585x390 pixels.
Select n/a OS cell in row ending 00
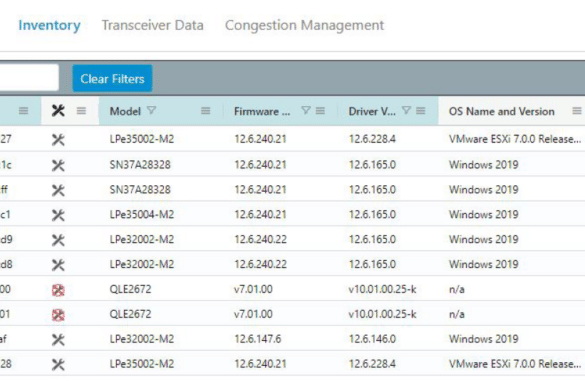point(457,289)
